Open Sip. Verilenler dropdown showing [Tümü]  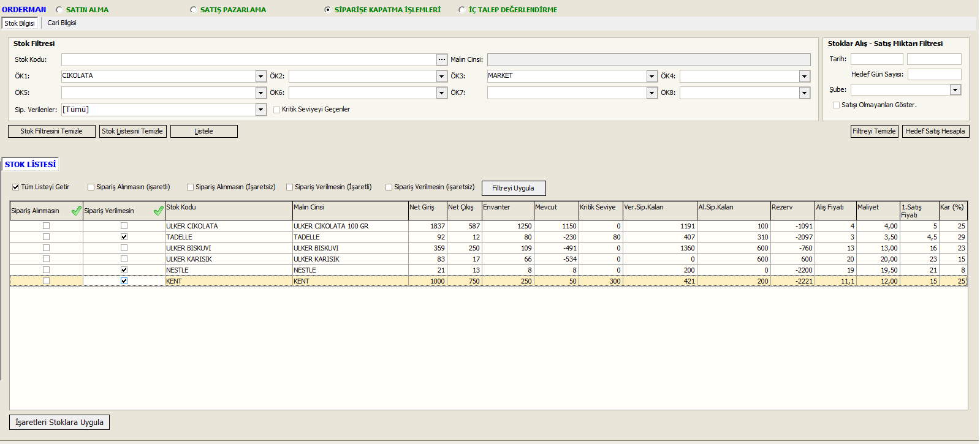click(261, 110)
